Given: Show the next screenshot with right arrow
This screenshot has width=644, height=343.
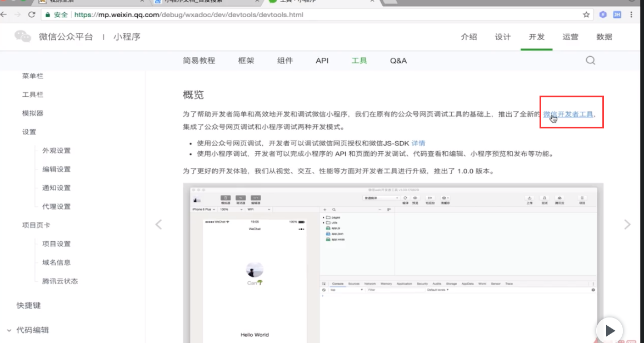Looking at the screenshot, I should (x=627, y=224).
